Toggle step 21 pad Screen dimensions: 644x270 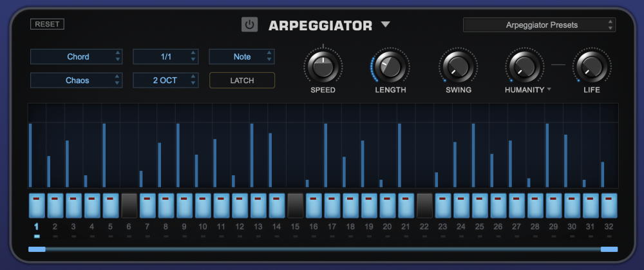point(406,206)
